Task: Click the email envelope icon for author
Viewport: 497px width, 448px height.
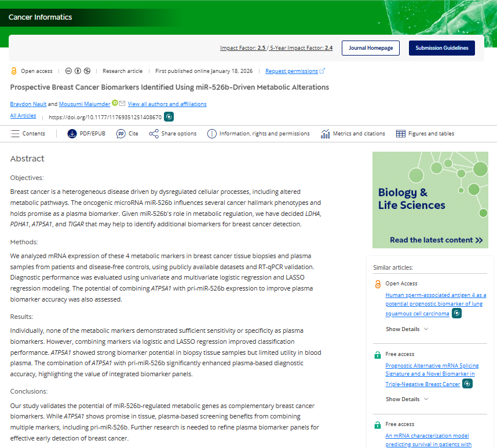Action: [x=122, y=103]
